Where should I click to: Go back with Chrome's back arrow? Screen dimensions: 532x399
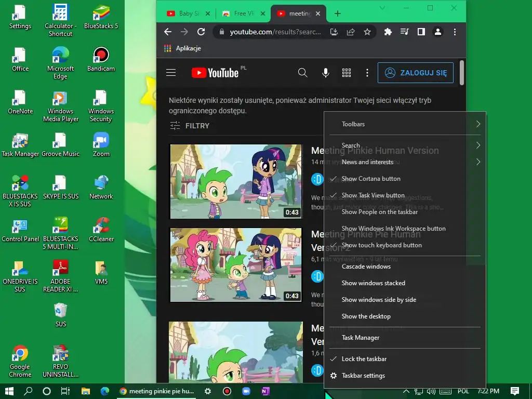click(168, 32)
